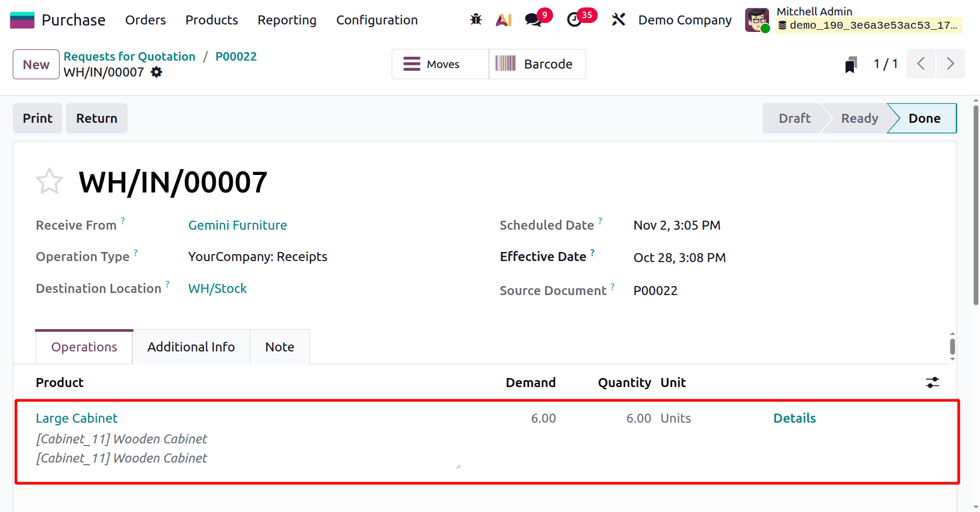This screenshot has height=512, width=980.
Task: Open the optional columns icon on the table
Action: coord(933,382)
